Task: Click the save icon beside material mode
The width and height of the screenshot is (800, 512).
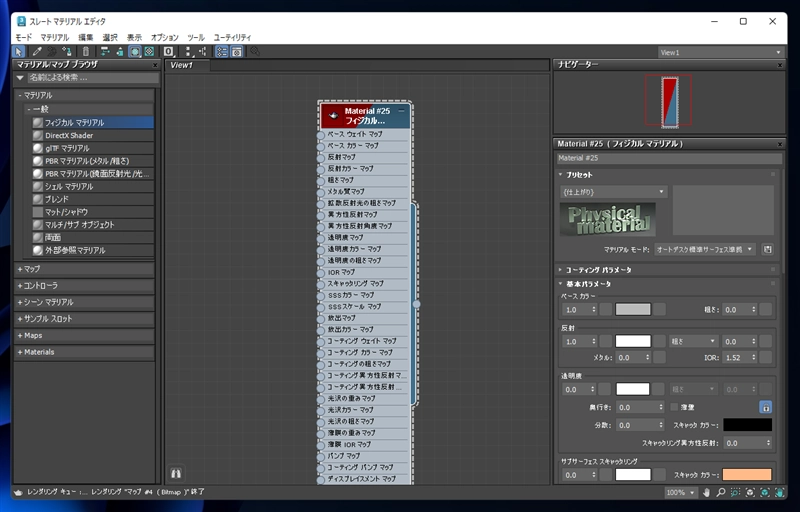Action: (x=767, y=249)
